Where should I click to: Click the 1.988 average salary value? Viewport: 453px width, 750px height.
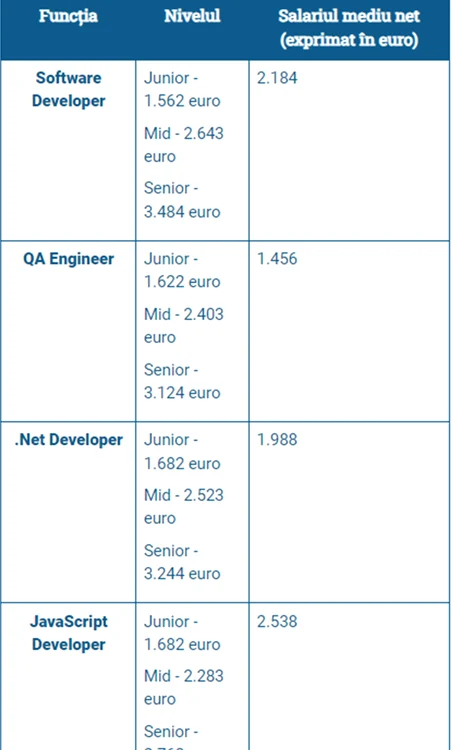coord(277,440)
